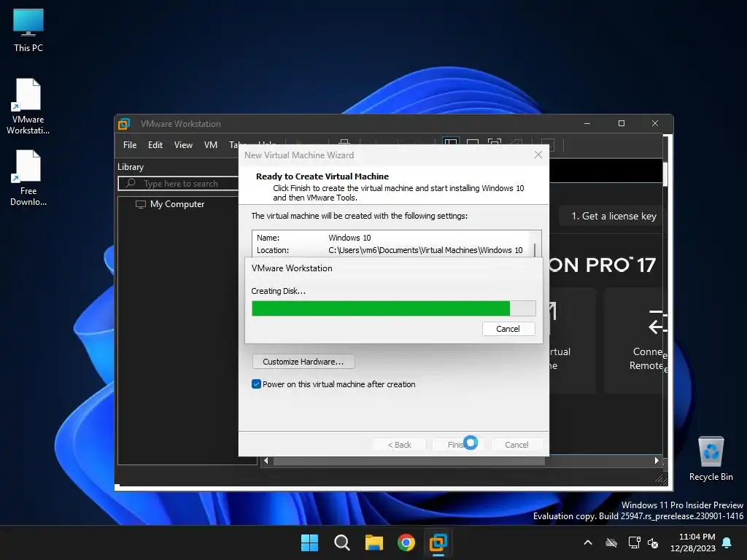Click the full screen mode toolbar icon

click(495, 142)
